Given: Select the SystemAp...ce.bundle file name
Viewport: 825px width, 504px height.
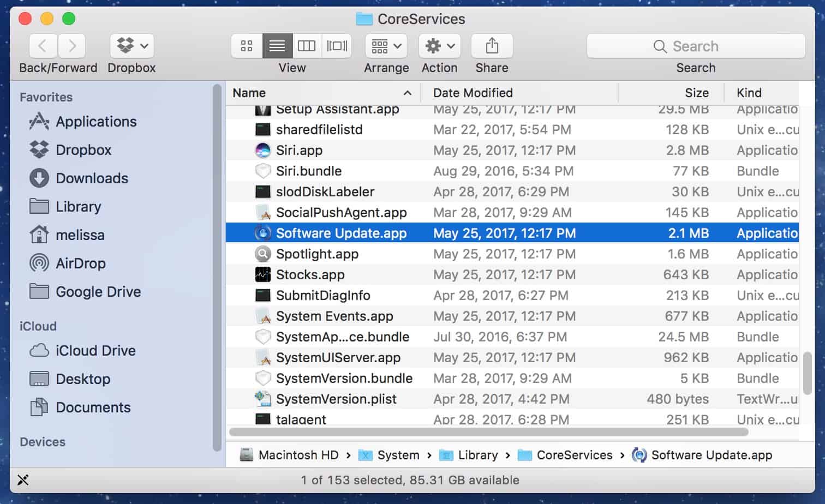Looking at the screenshot, I should (343, 337).
